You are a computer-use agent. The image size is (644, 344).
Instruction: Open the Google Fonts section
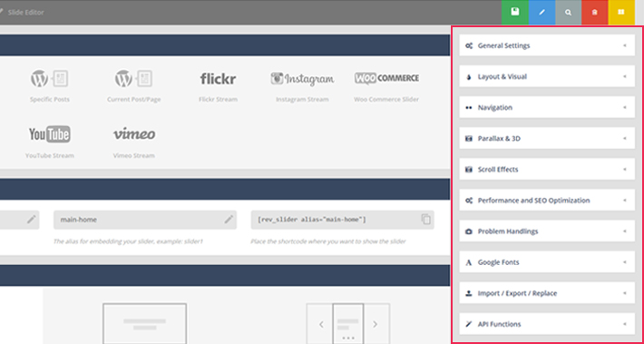pos(547,262)
